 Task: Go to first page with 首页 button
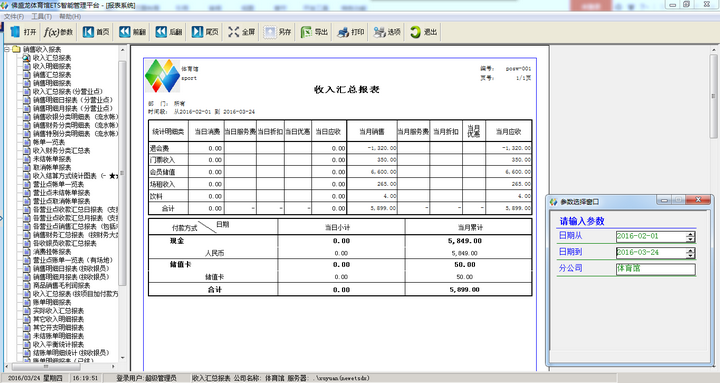click(x=96, y=32)
